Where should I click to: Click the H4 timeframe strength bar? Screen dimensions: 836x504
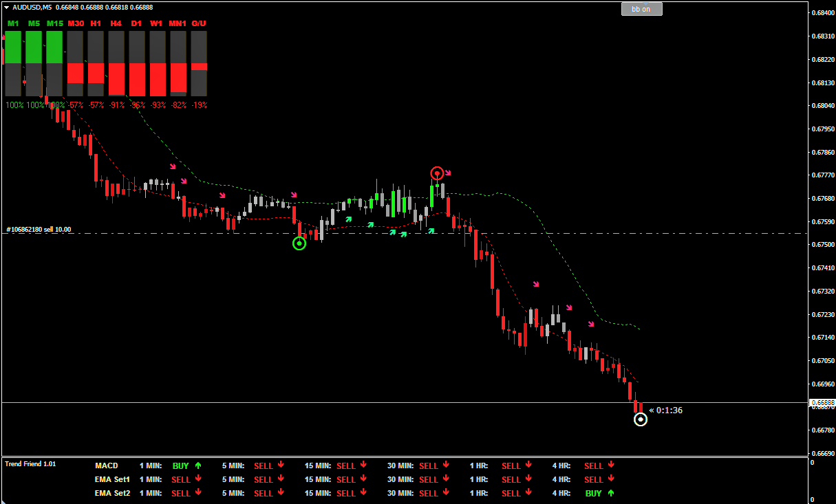pyautogui.click(x=116, y=63)
